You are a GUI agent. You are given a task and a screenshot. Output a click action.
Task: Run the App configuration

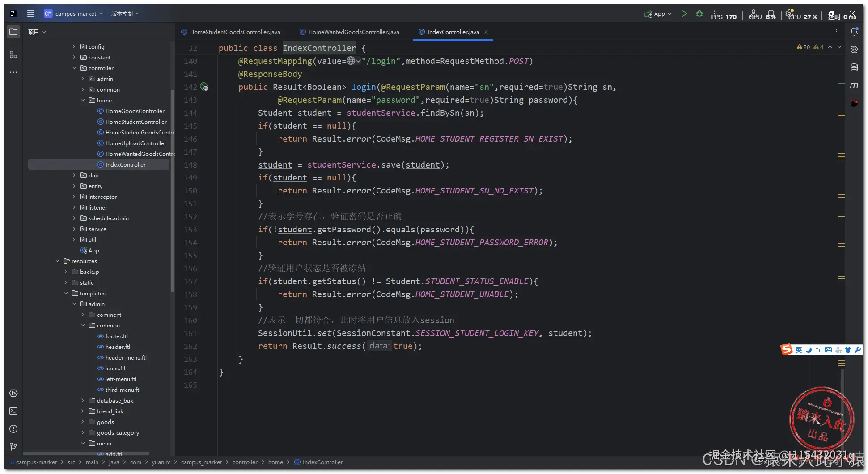coord(684,14)
